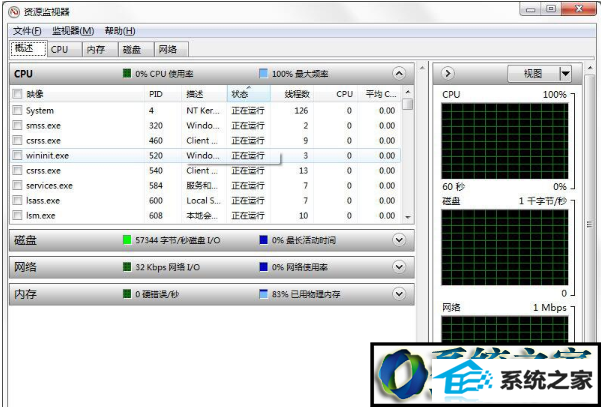The height and width of the screenshot is (407, 601).
Task: Click the 磁盘 activity graph
Action: (505, 247)
